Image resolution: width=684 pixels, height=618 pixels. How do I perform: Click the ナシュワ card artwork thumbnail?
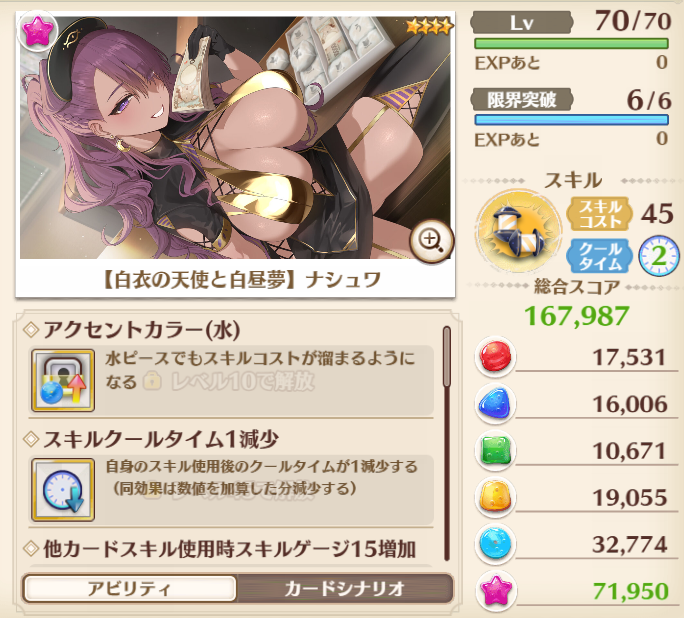[x=235, y=137]
